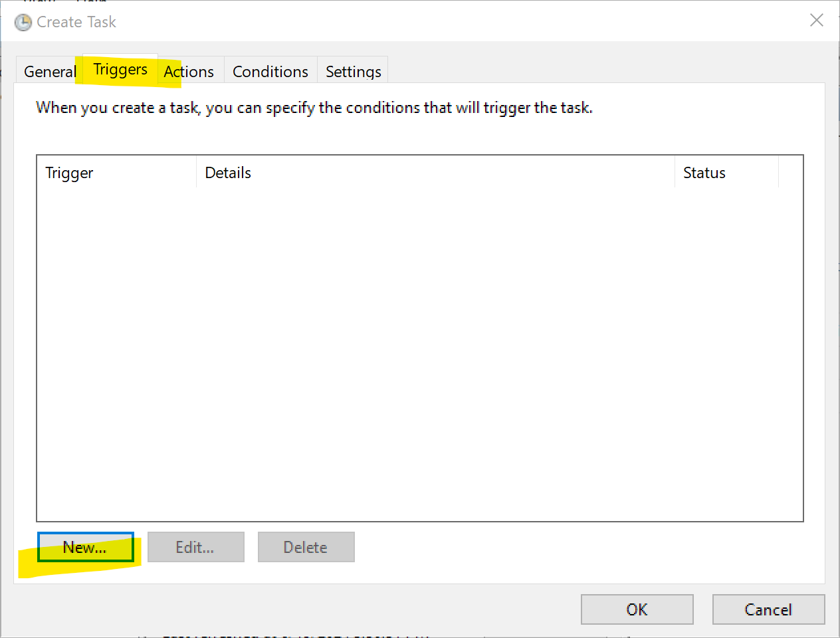This screenshot has width=840, height=638.
Task: Sort by the Trigger column header
Action: 117,173
